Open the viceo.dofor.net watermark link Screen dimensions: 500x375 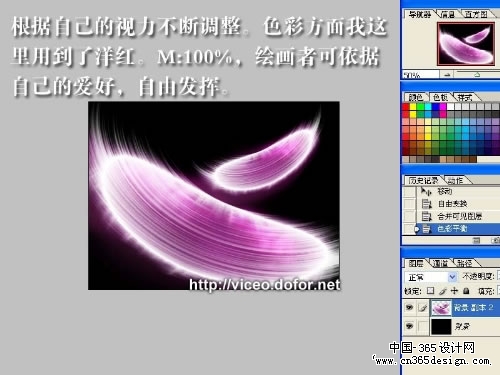pos(265,284)
